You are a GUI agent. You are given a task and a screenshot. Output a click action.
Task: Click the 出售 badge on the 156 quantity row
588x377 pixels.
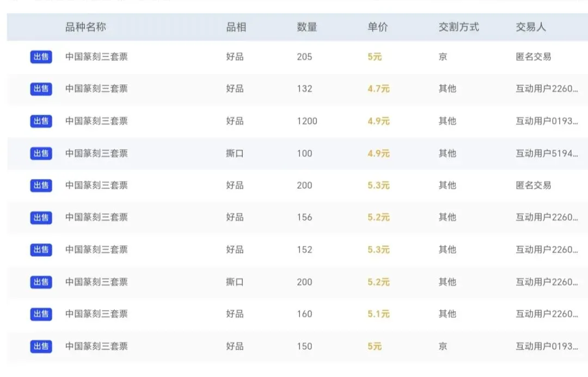pyautogui.click(x=41, y=218)
